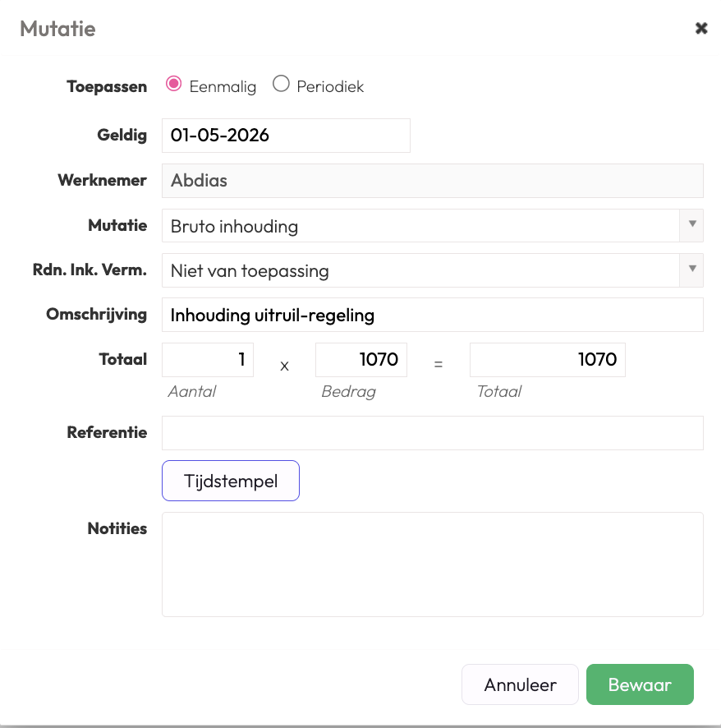Image resolution: width=721 pixels, height=728 pixels.
Task: Click the green Bewaar button
Action: point(640,684)
